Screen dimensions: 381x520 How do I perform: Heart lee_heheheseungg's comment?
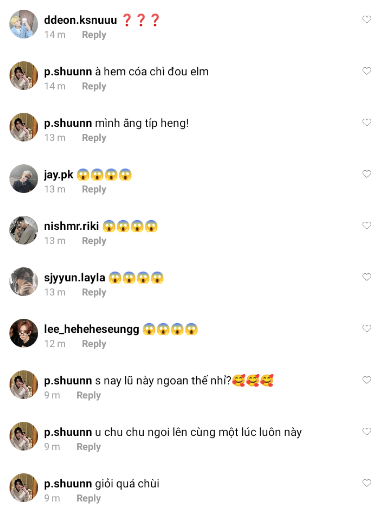(366, 328)
